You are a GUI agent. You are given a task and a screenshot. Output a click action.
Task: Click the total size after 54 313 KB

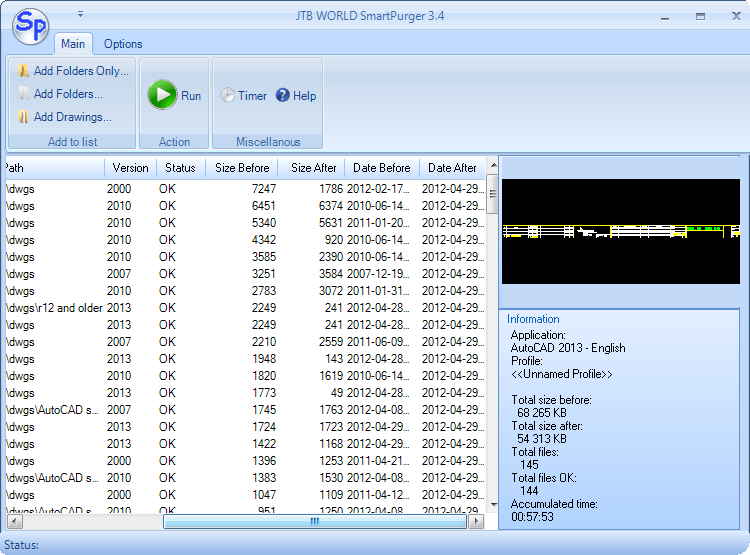click(x=541, y=438)
